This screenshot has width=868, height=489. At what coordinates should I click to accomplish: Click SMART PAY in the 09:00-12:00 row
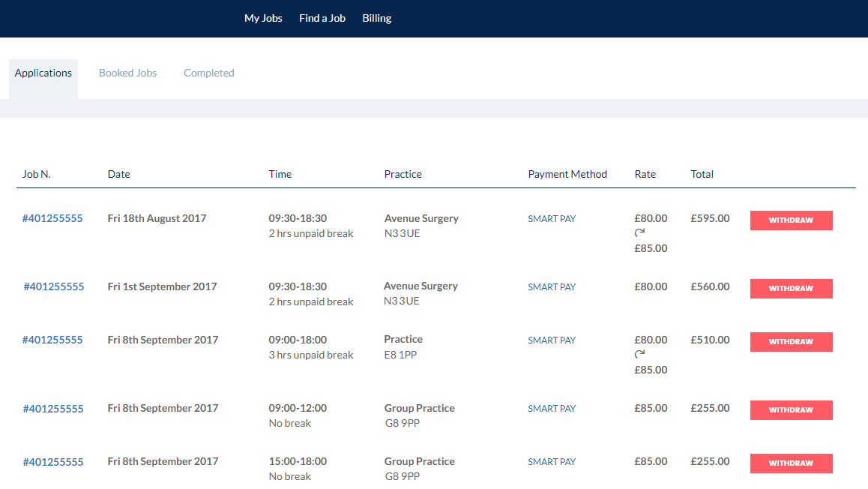pyautogui.click(x=552, y=408)
